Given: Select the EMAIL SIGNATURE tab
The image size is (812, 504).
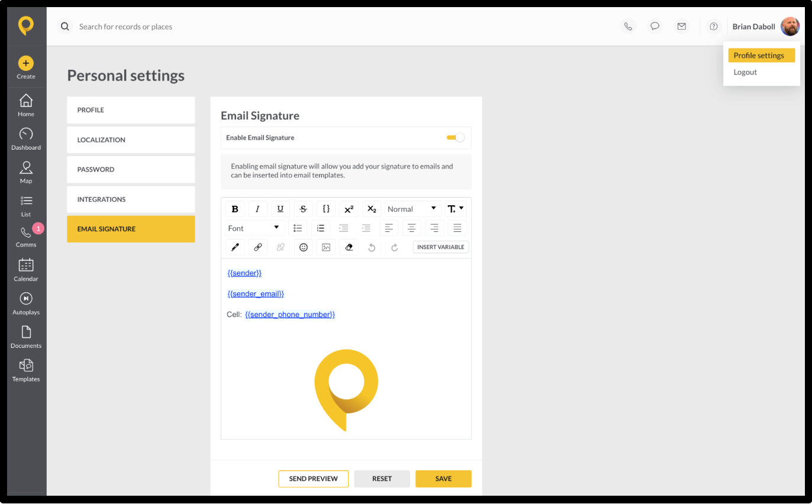Looking at the screenshot, I should click(131, 229).
